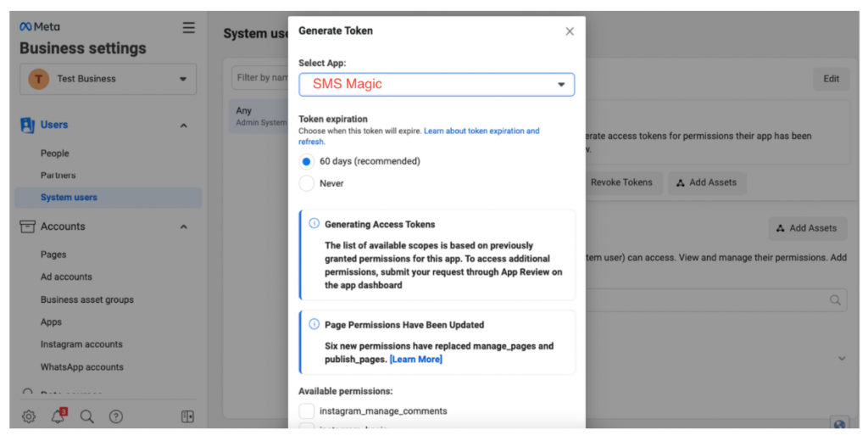This screenshot has height=436, width=868.
Task: Click the Accounts heading
Action: pos(63,226)
